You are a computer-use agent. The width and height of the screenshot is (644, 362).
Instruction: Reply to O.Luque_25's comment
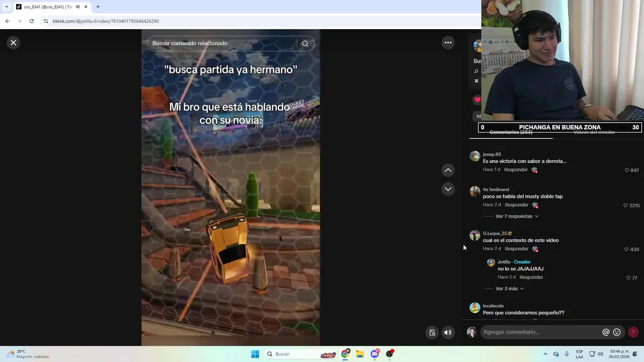517,249
